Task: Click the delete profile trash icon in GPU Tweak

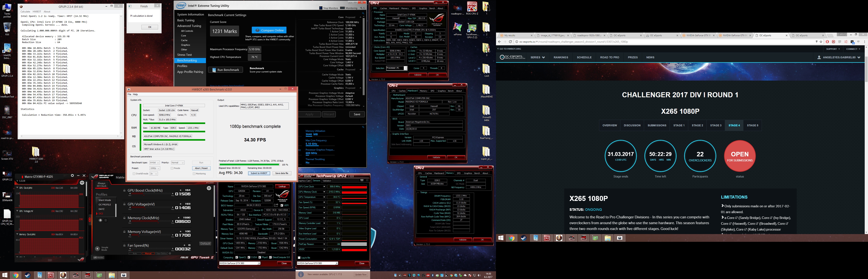Action: [106, 220]
